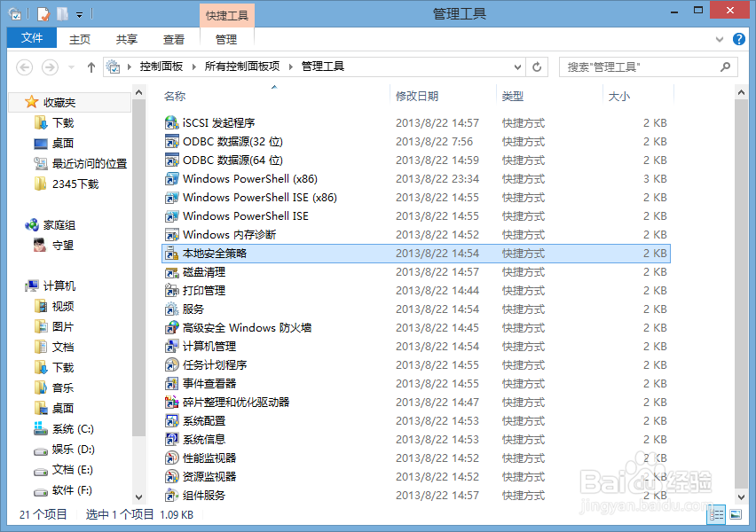
Task: Click the 系统配置 icon
Action: [x=171, y=421]
